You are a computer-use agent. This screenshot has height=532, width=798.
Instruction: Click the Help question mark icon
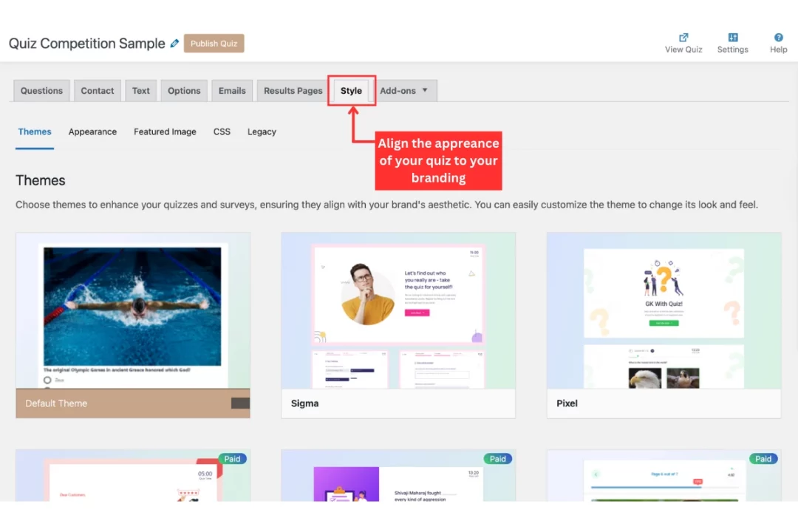[x=778, y=38]
